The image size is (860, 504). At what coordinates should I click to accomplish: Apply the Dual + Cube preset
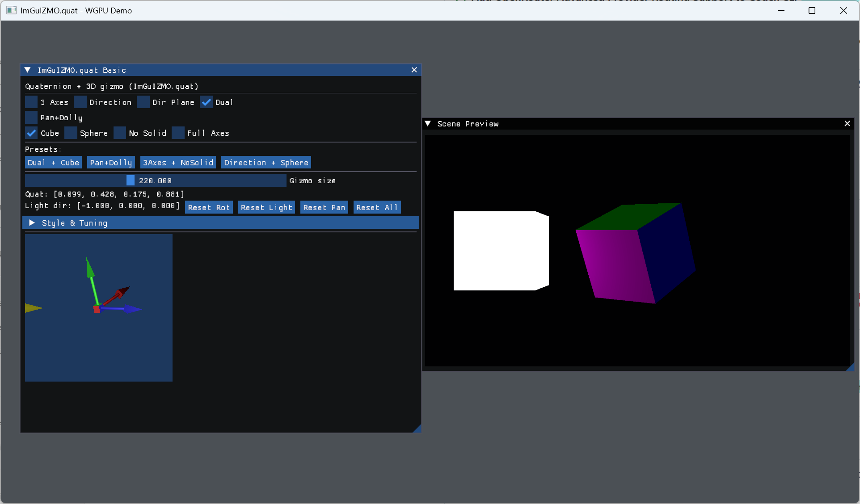pos(53,163)
